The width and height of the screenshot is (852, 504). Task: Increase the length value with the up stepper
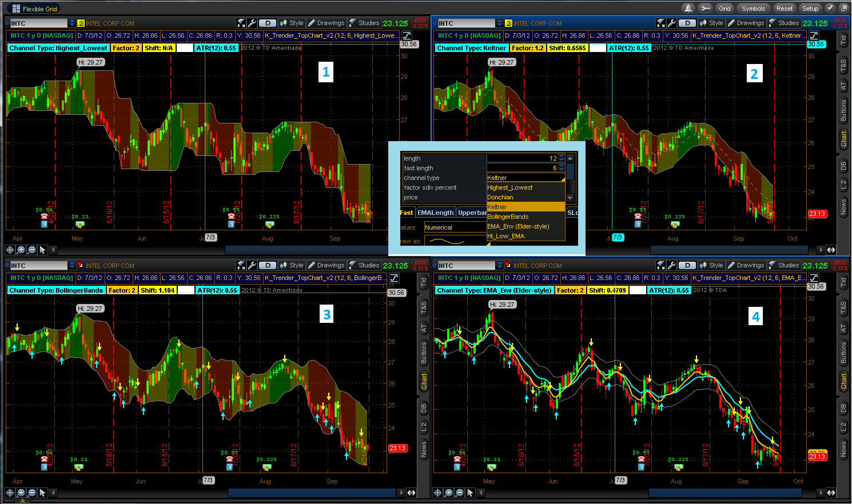pyautogui.click(x=562, y=156)
